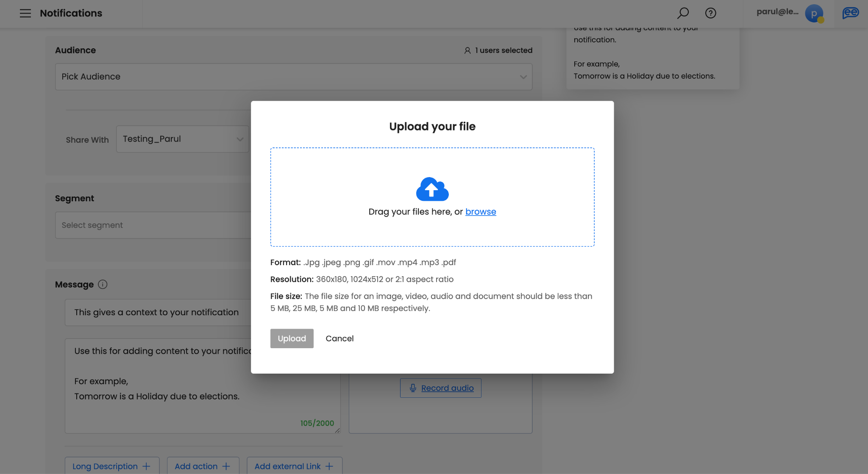Open the Select segment field
The image size is (868, 474).
(153, 225)
